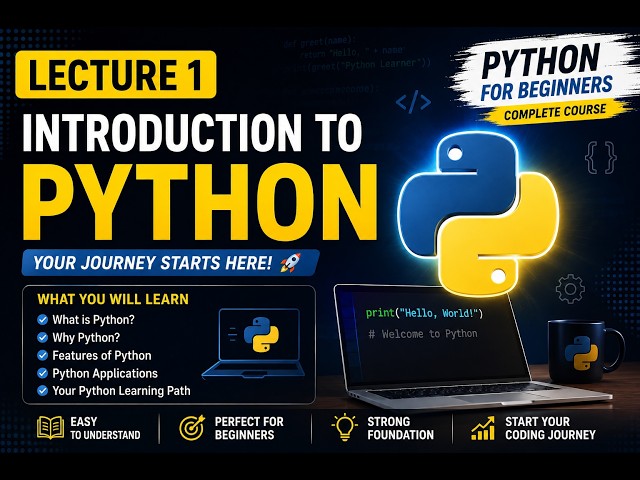Viewport: 640px width, 480px height.
Task: Click the yellow COMPLETE COURSE strip
Action: pos(555,112)
